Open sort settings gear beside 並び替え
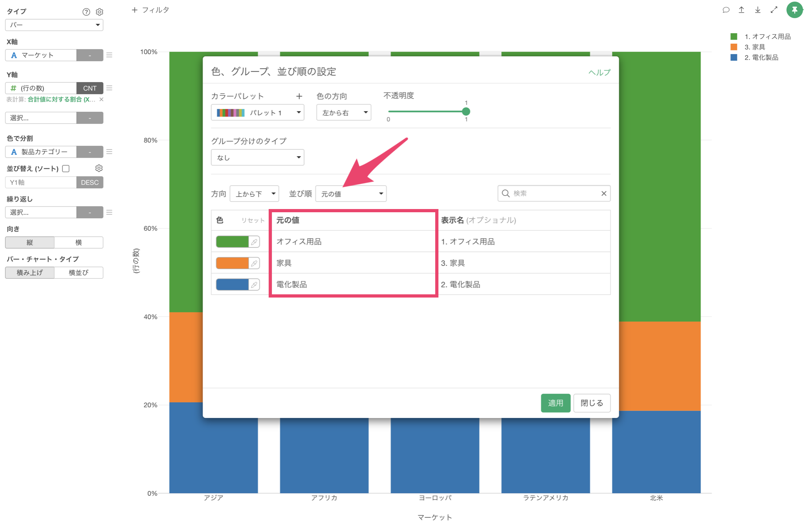The width and height of the screenshot is (812, 527). [99, 168]
